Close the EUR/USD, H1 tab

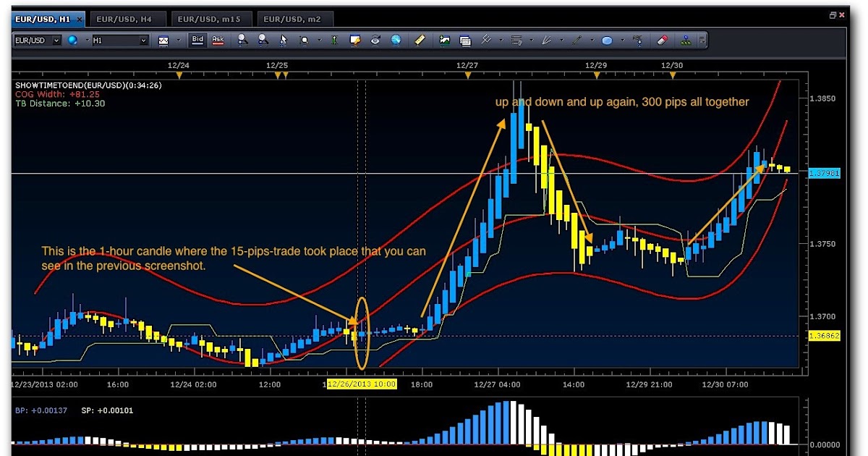78,18
